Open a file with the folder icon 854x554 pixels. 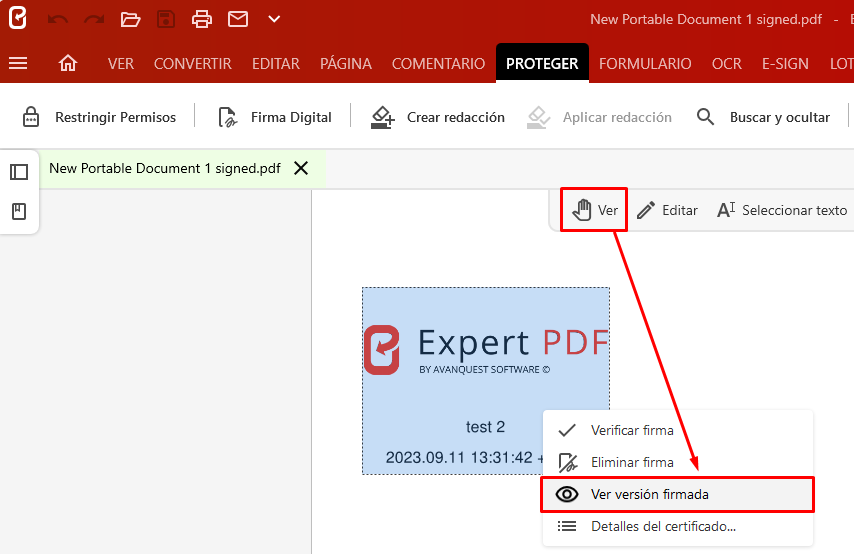[130, 20]
